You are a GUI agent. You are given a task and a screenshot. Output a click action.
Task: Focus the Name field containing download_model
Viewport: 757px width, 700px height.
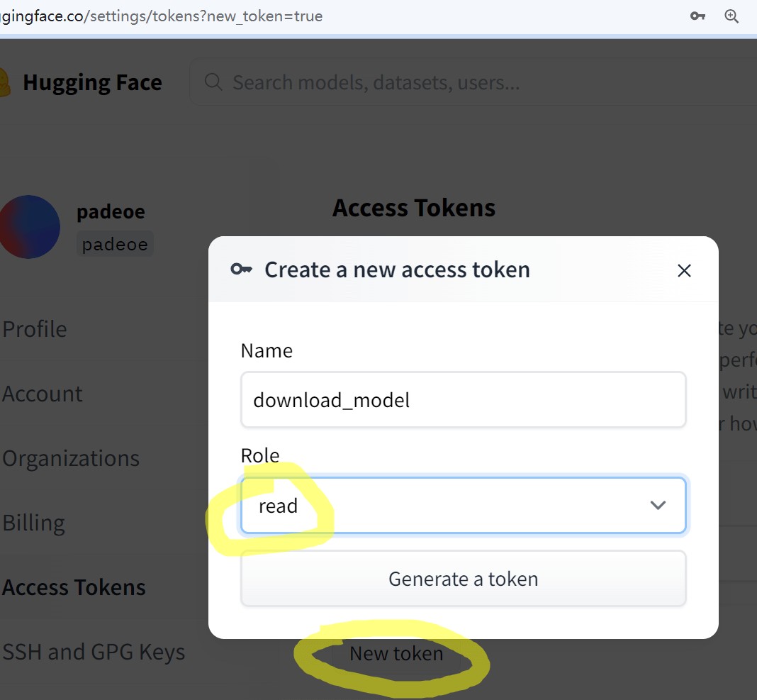(463, 400)
